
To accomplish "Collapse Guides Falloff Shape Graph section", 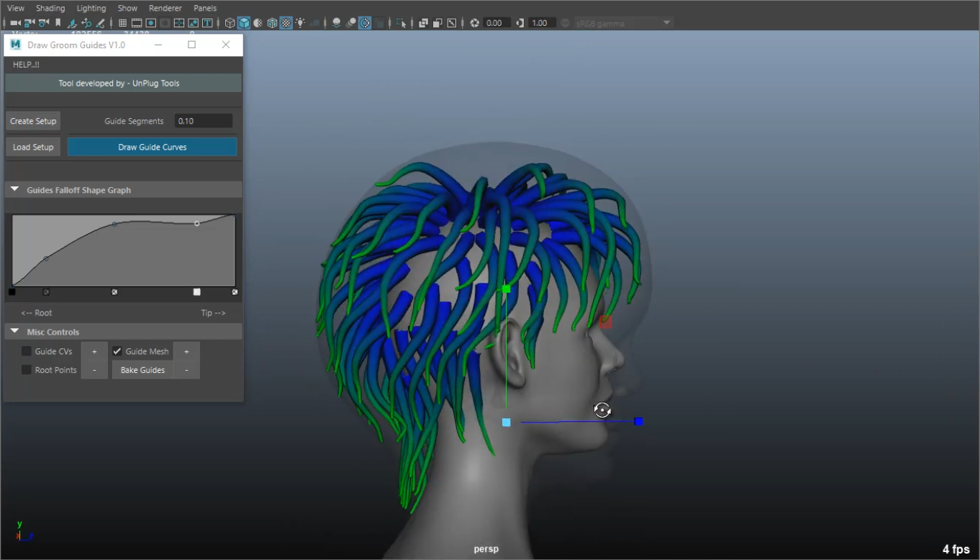I will [x=15, y=190].
